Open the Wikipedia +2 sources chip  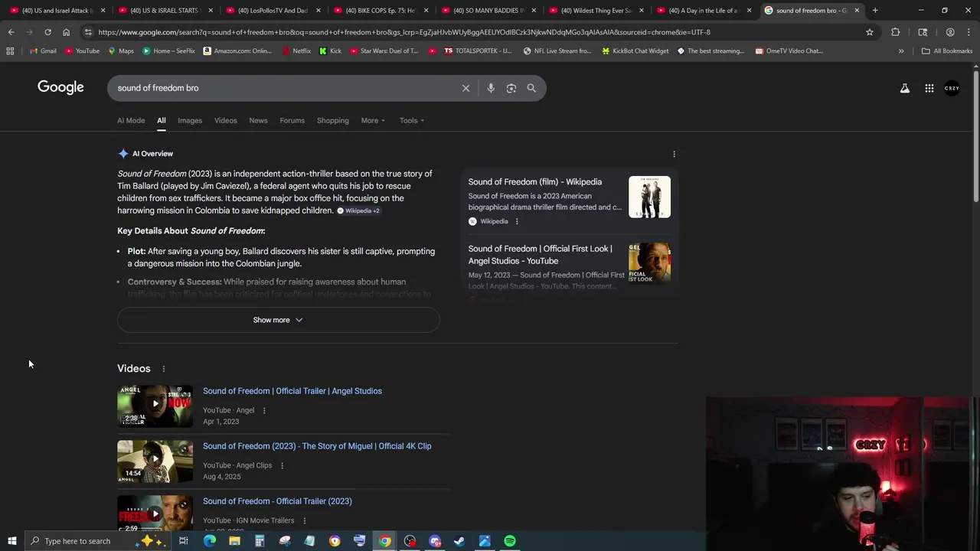(358, 210)
